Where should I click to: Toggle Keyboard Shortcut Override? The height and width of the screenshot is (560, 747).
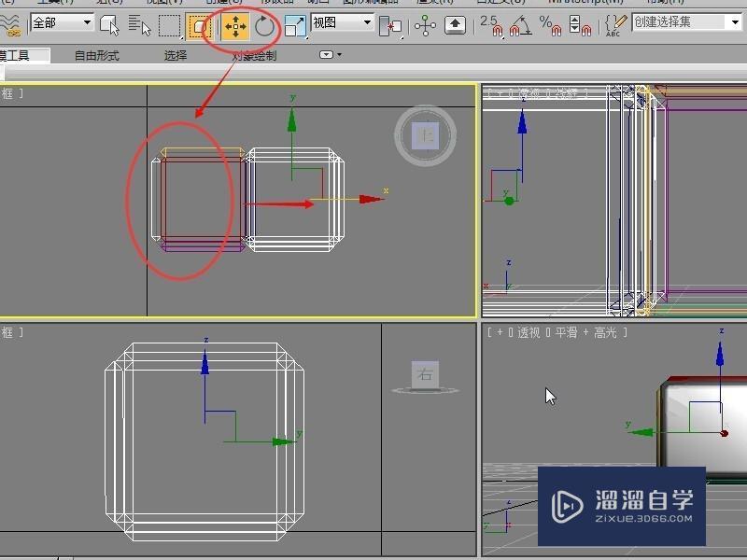click(455, 25)
